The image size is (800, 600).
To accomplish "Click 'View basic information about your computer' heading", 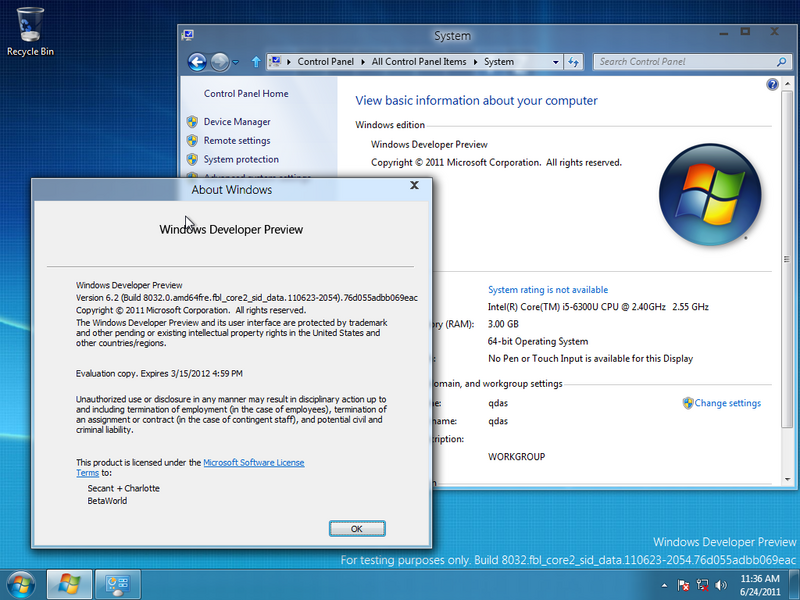I will click(x=476, y=101).
